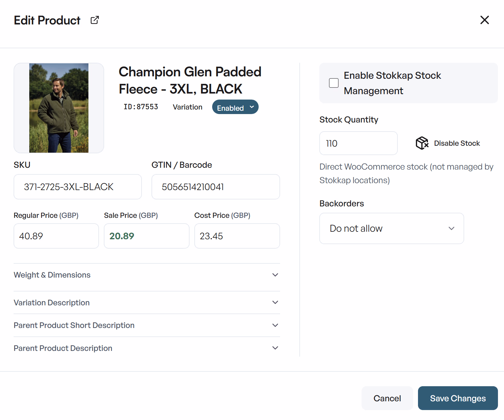Click Save Changes button

pos(458,398)
